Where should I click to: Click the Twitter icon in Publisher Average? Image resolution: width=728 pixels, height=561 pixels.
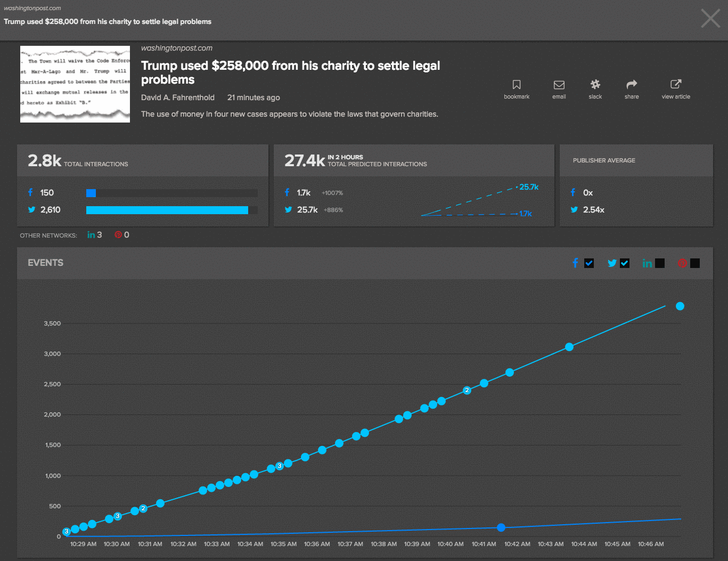(574, 210)
